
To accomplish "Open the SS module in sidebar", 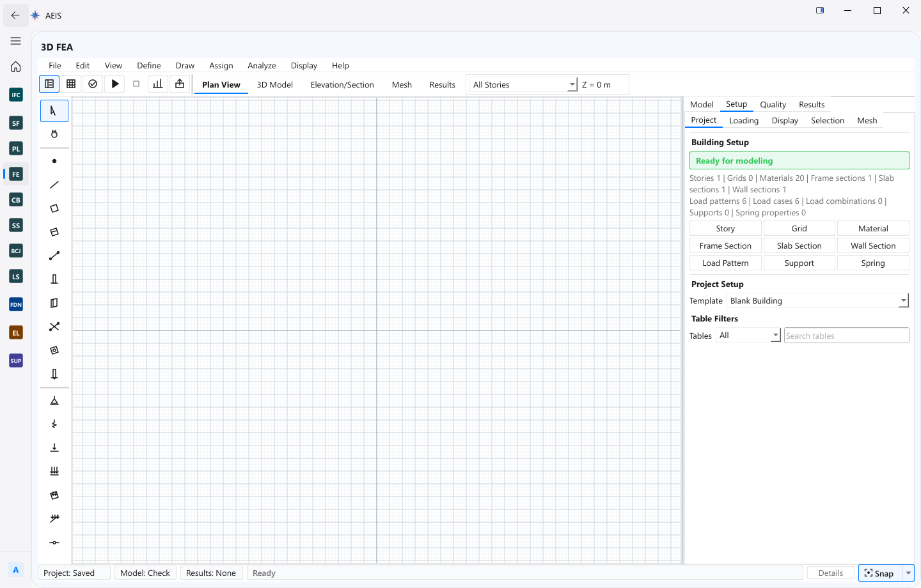I will 16,225.
